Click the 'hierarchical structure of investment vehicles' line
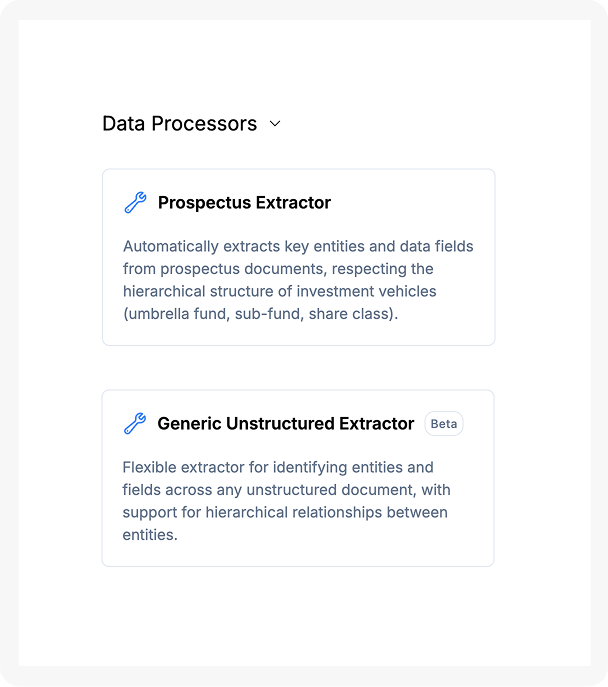608x687 pixels. pos(279,291)
